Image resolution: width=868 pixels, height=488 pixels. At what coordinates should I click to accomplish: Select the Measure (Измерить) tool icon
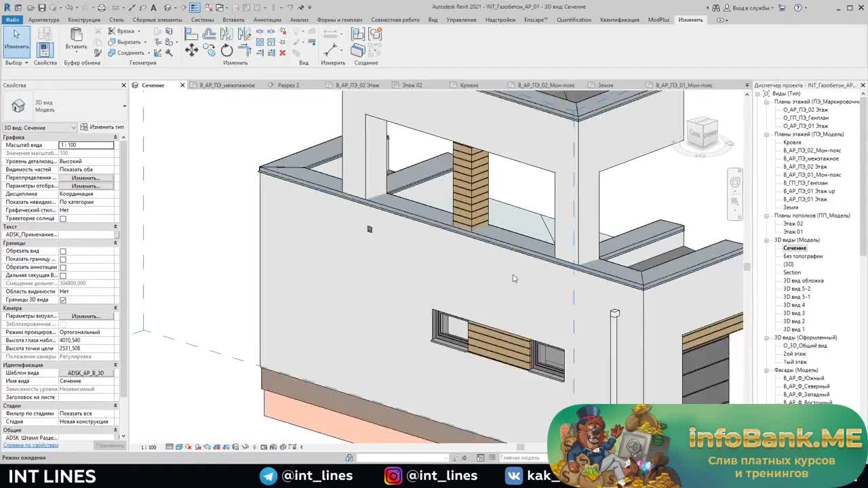[x=332, y=49]
